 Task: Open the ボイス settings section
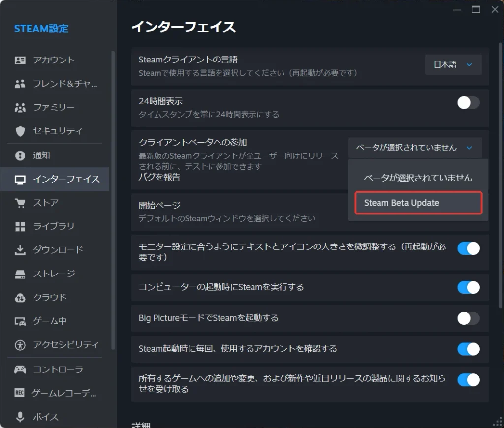tap(55, 417)
